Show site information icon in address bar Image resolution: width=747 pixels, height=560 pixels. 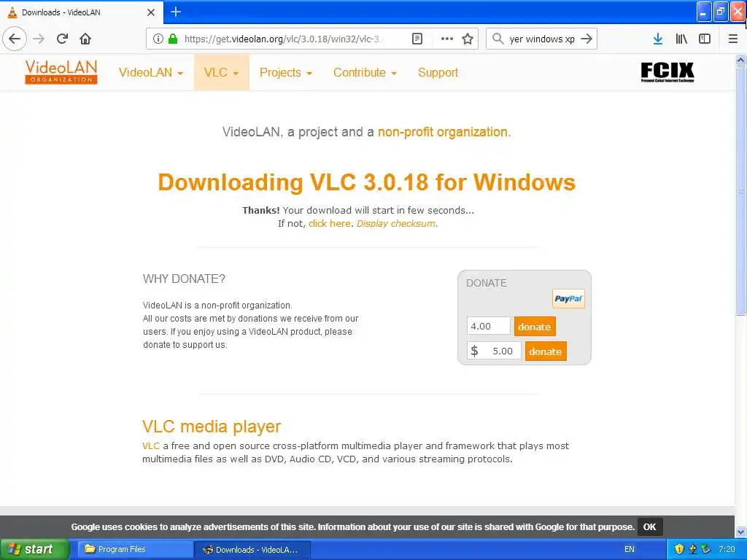[158, 39]
